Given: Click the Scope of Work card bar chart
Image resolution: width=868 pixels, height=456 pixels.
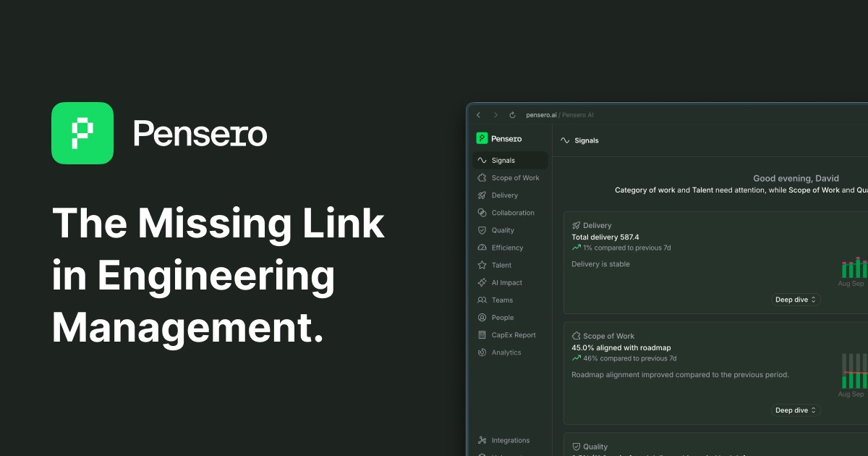Looking at the screenshot, I should pos(854,371).
